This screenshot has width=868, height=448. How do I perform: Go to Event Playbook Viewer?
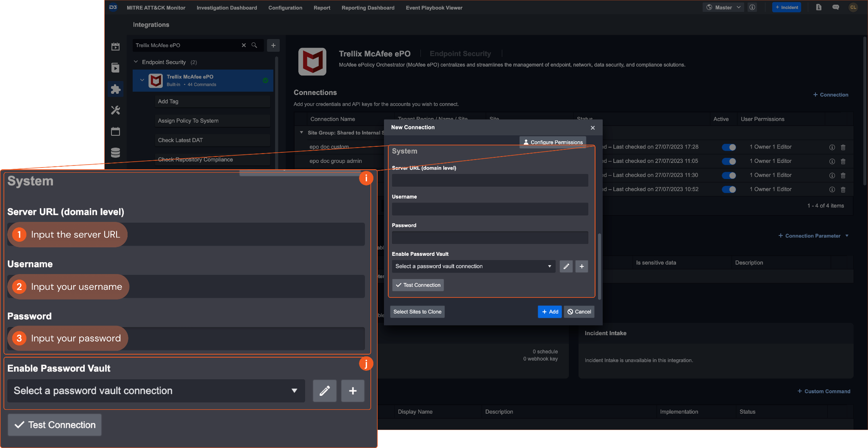pos(434,8)
